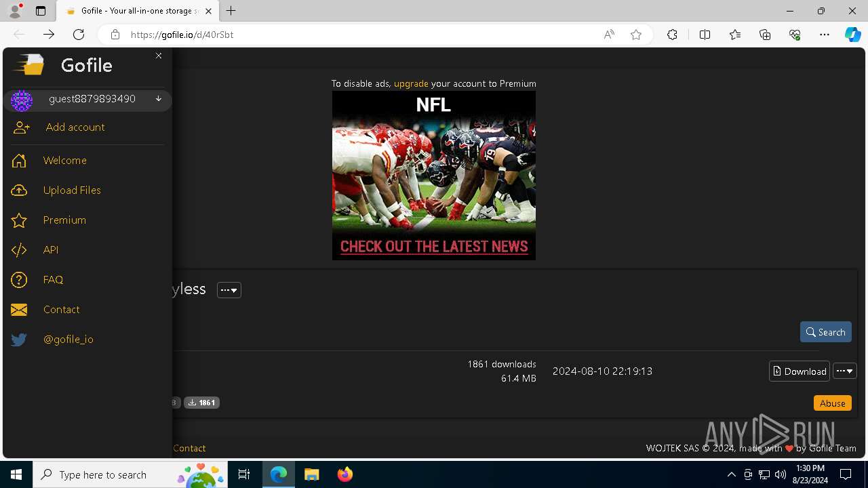The height and width of the screenshot is (488, 868).
Task: Click the Premium star icon
Action: coord(19,220)
